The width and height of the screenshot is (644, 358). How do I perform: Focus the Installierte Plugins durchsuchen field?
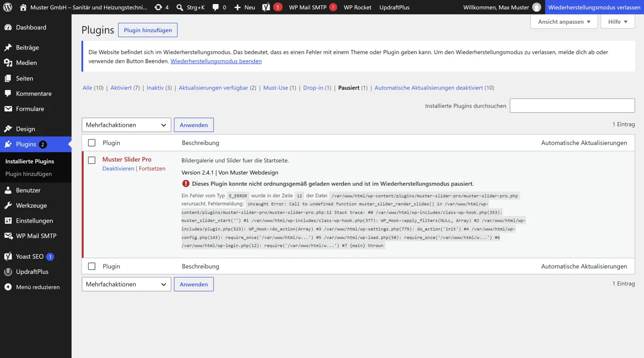coord(572,106)
